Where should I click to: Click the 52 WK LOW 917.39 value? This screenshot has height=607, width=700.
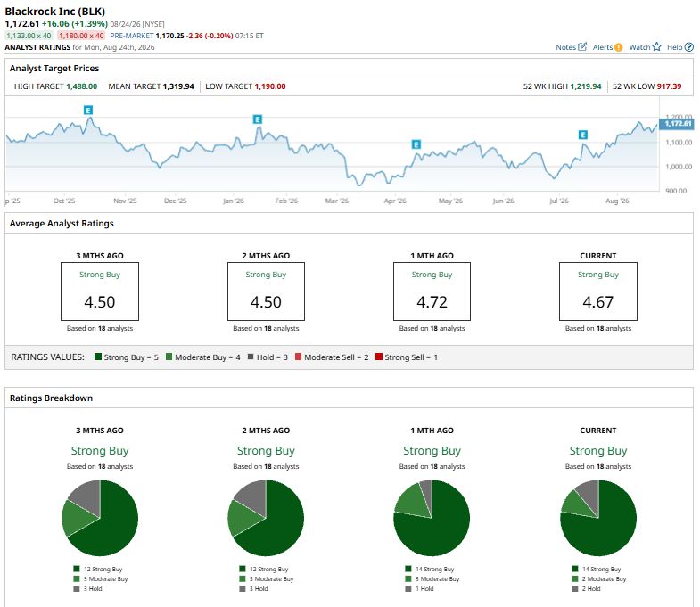[x=669, y=86]
